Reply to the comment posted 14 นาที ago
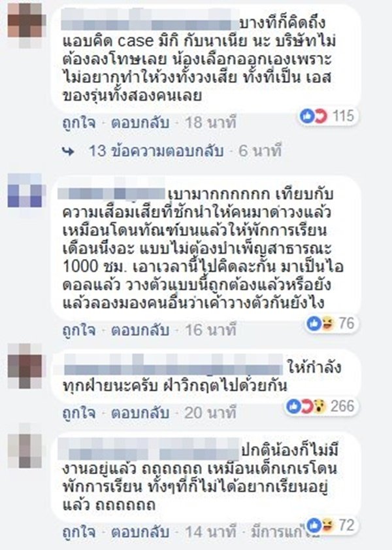This screenshot has width=392, height=550. [140, 532]
